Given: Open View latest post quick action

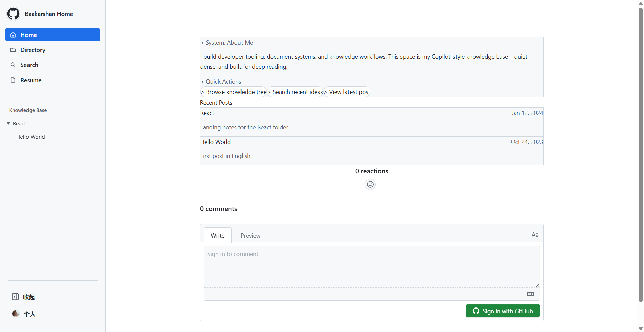Looking at the screenshot, I should (x=347, y=92).
